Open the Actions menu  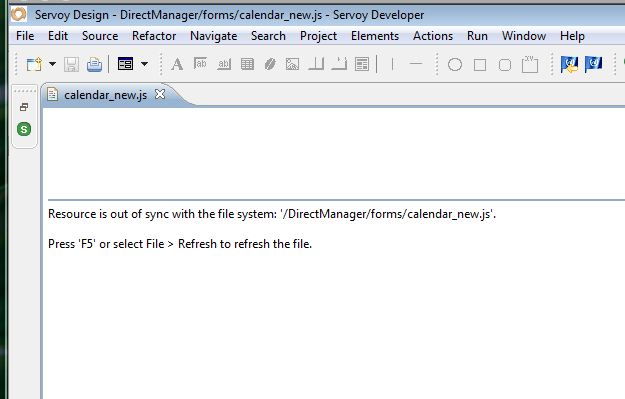433,36
